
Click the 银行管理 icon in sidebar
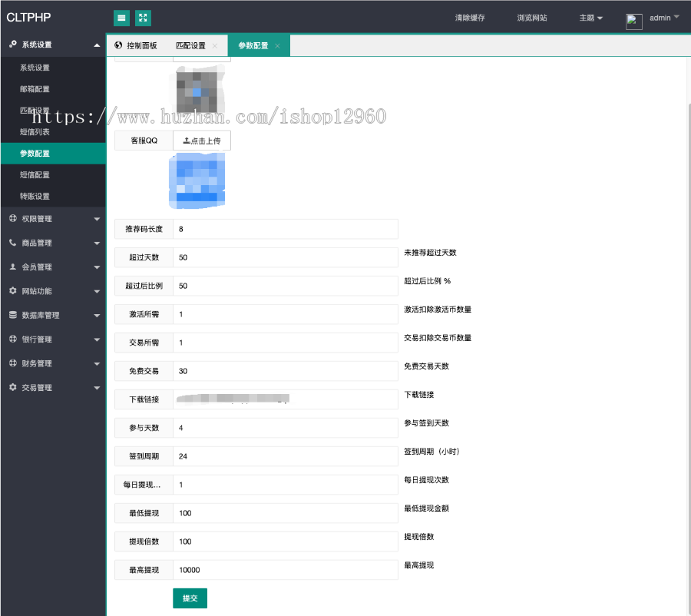pos(13,339)
